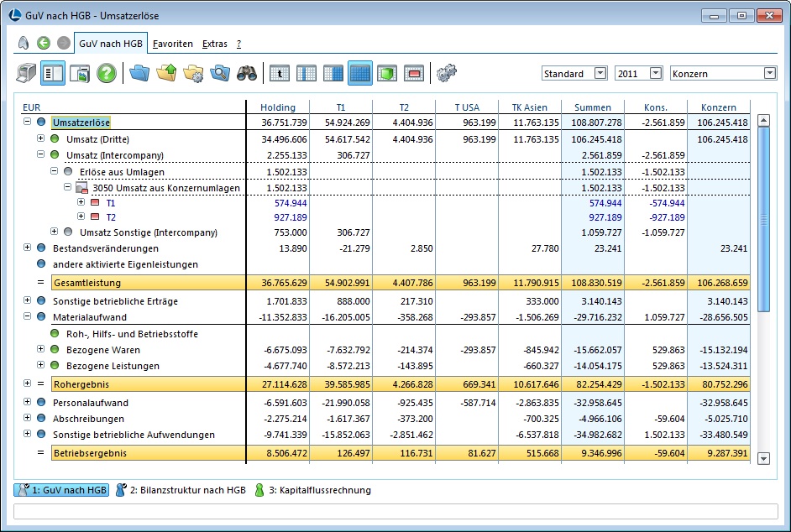Expand the Personalaufwand row
This screenshot has width=791, height=532.
click(x=28, y=403)
